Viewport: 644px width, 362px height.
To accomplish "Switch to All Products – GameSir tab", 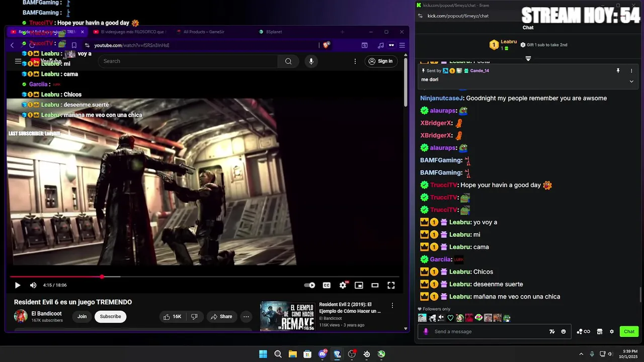I will (200, 32).
